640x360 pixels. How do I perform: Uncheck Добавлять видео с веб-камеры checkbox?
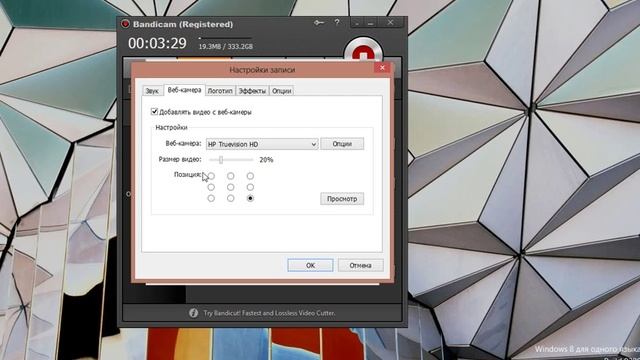154,111
